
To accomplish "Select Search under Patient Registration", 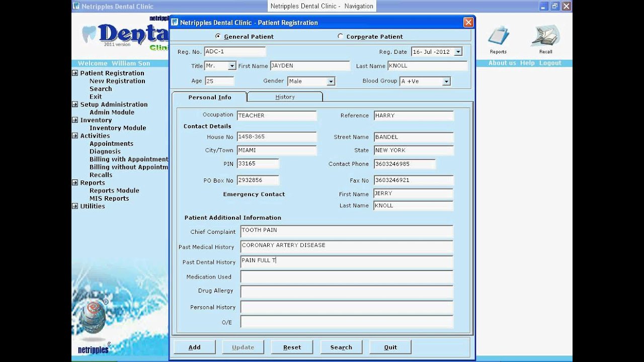I will pyautogui.click(x=101, y=89).
